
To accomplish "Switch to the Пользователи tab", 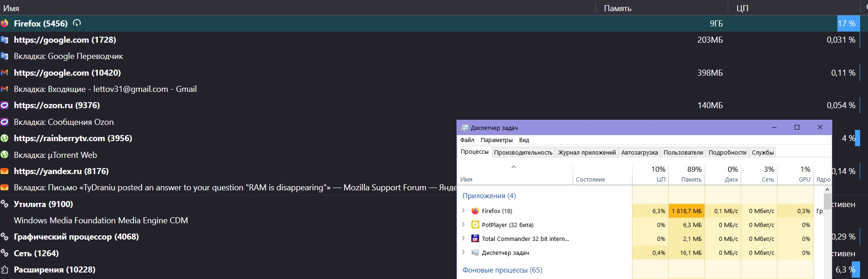I will click(683, 152).
